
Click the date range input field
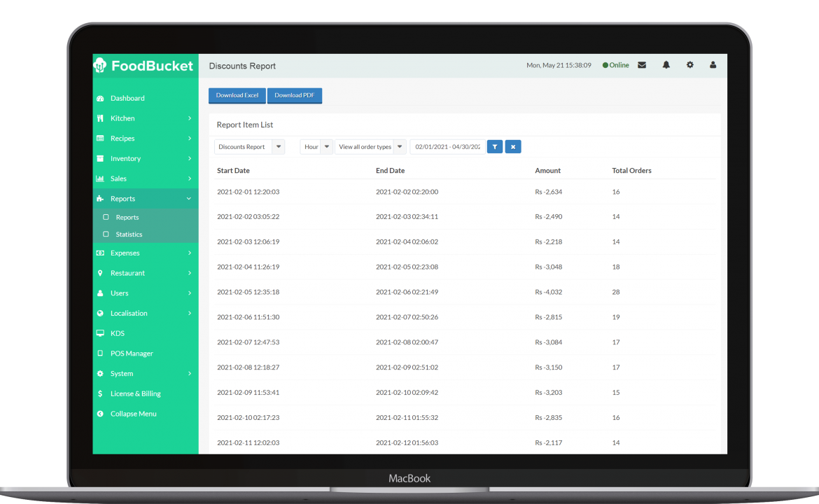(447, 147)
